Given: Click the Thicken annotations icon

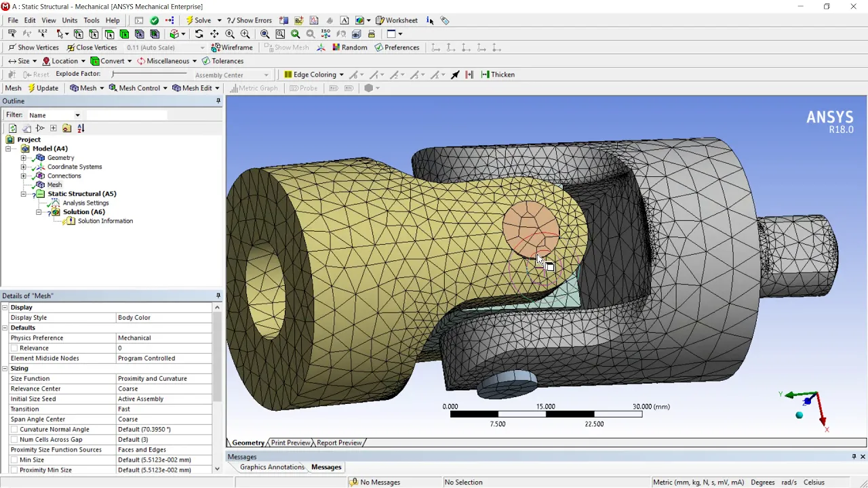Looking at the screenshot, I should (x=498, y=75).
